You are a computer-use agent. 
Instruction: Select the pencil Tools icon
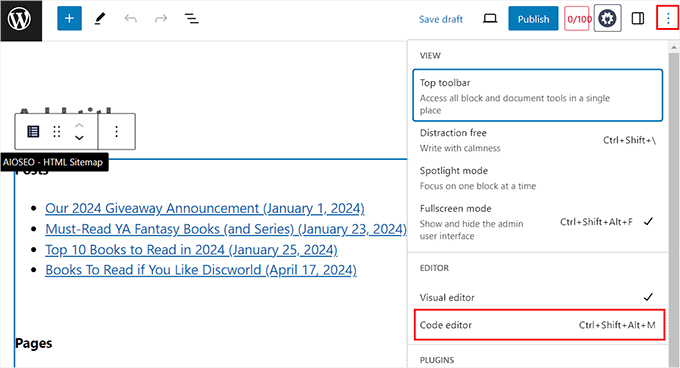tap(100, 19)
